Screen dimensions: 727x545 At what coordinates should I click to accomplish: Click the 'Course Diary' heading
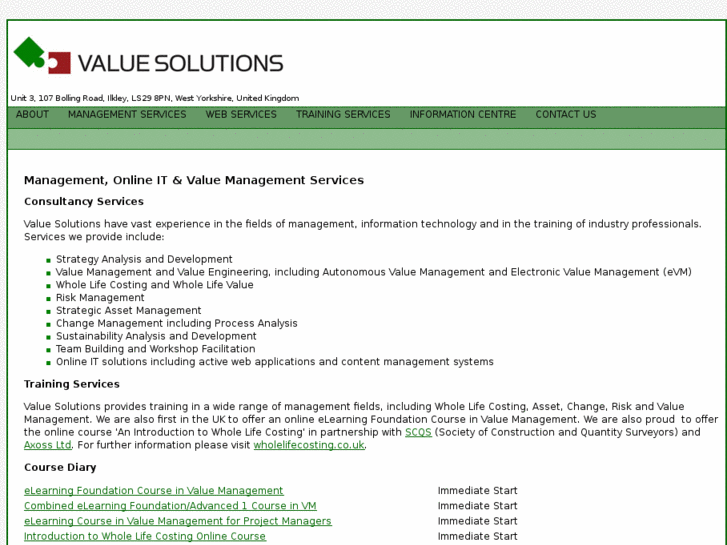pyautogui.click(x=60, y=468)
